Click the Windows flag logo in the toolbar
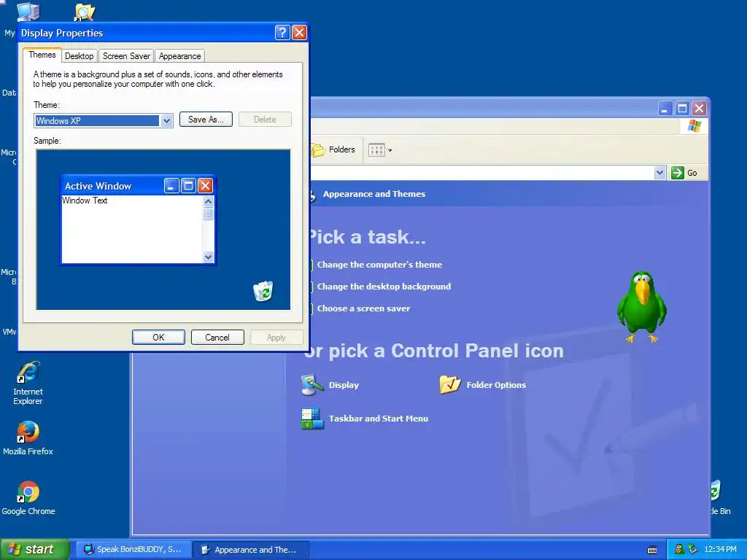747x560 pixels. pos(694,126)
